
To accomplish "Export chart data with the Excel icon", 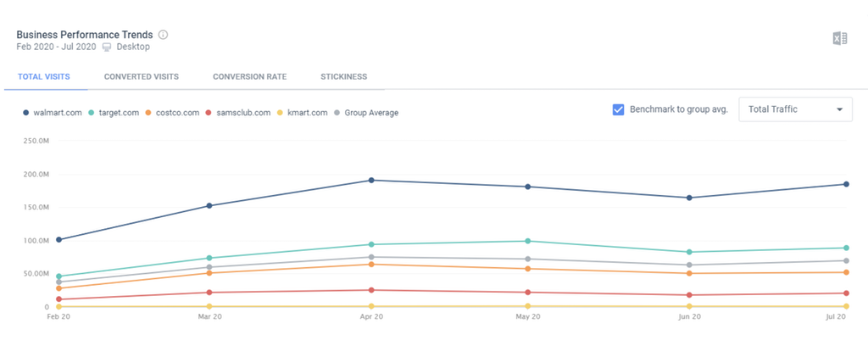I will coord(840,39).
